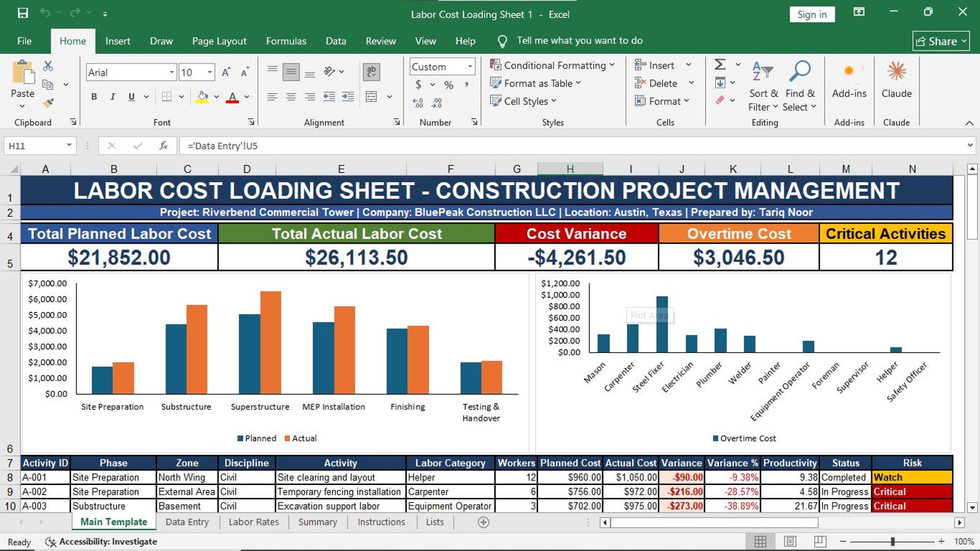Image resolution: width=980 pixels, height=551 pixels.
Task: Apply Percent Style to the cell
Action: click(x=449, y=85)
